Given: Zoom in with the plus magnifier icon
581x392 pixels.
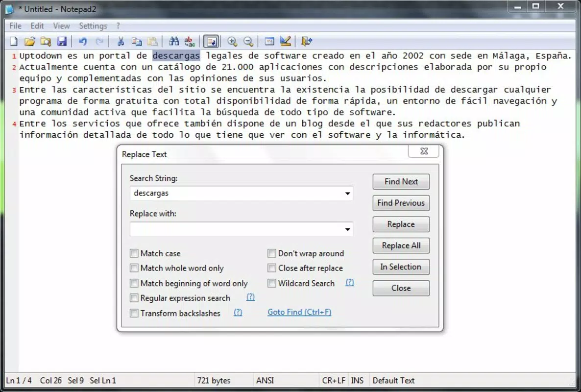Looking at the screenshot, I should coord(232,41).
